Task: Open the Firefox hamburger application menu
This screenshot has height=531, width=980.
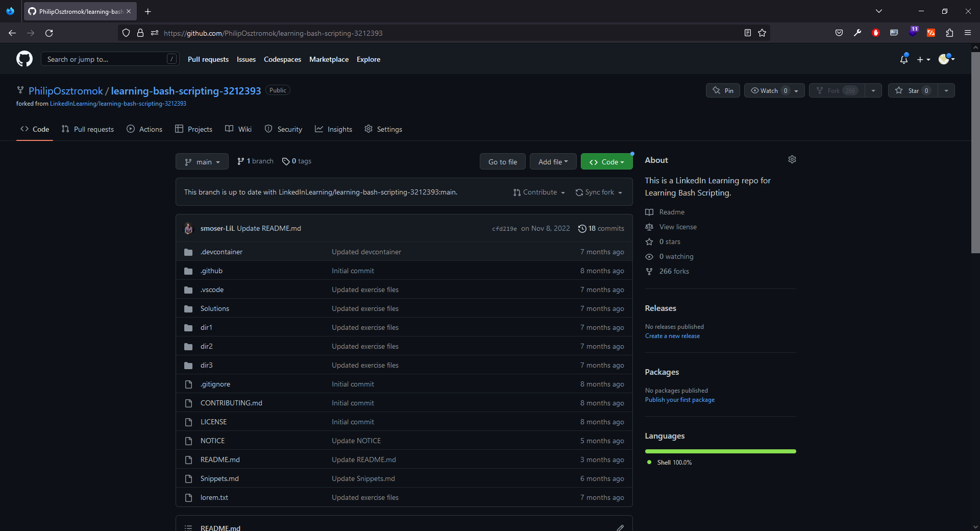Action: pyautogui.click(x=968, y=33)
